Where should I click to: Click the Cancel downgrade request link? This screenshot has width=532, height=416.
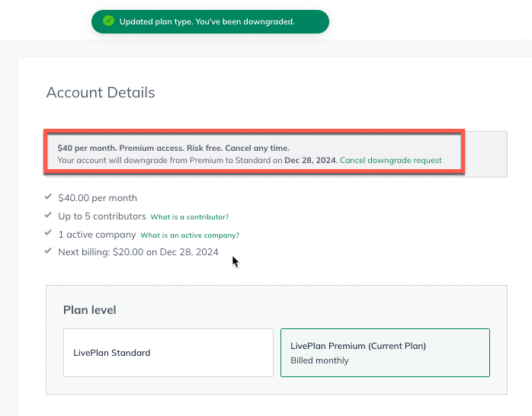click(x=390, y=160)
